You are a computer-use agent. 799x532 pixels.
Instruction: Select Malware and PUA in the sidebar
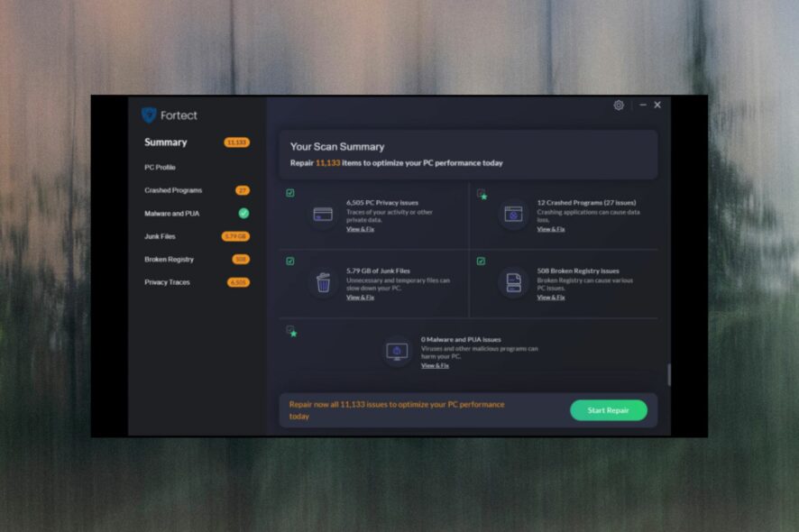point(171,214)
